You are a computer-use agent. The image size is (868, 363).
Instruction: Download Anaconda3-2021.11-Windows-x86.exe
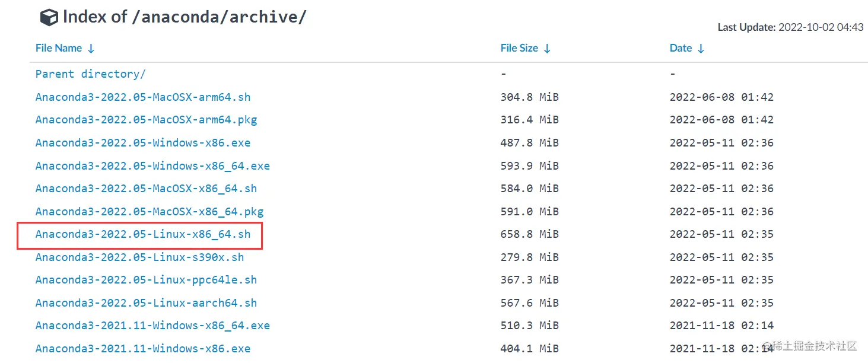pos(143,349)
